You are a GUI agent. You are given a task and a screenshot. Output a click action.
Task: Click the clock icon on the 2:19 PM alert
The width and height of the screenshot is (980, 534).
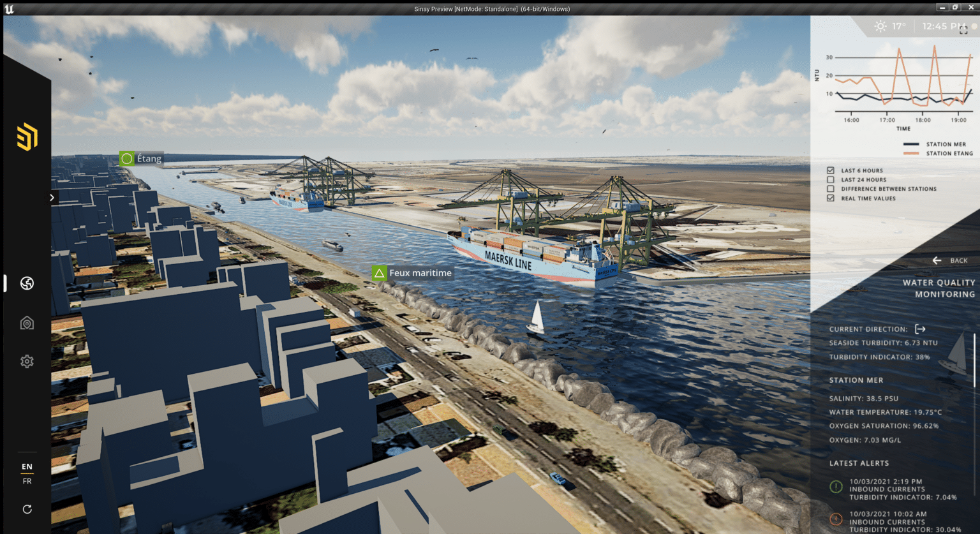click(x=835, y=487)
